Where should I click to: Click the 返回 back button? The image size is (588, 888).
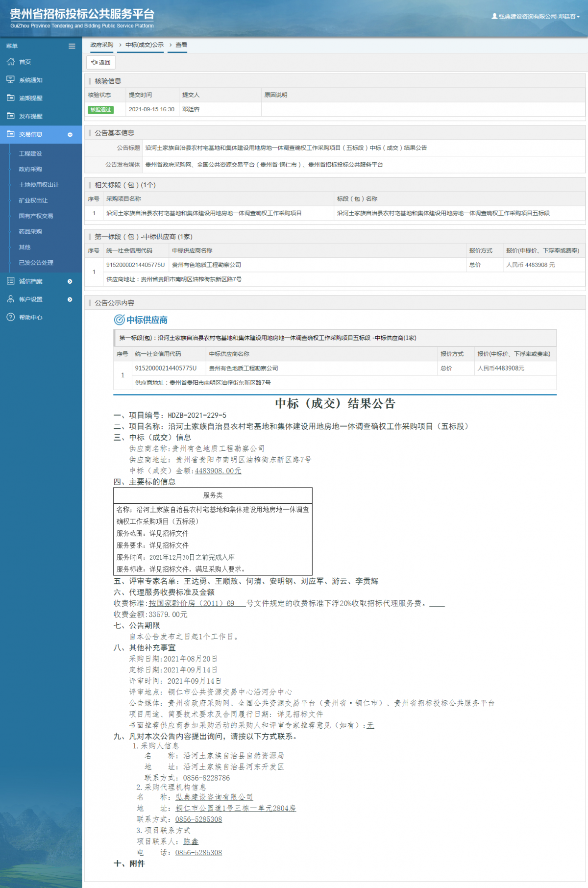[101, 62]
